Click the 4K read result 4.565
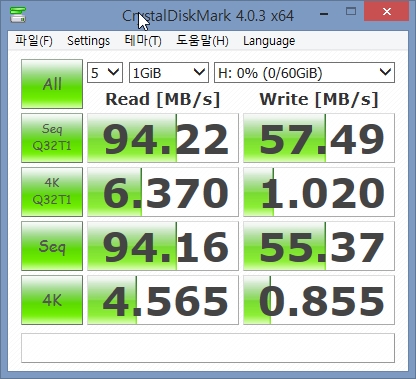 (x=163, y=300)
